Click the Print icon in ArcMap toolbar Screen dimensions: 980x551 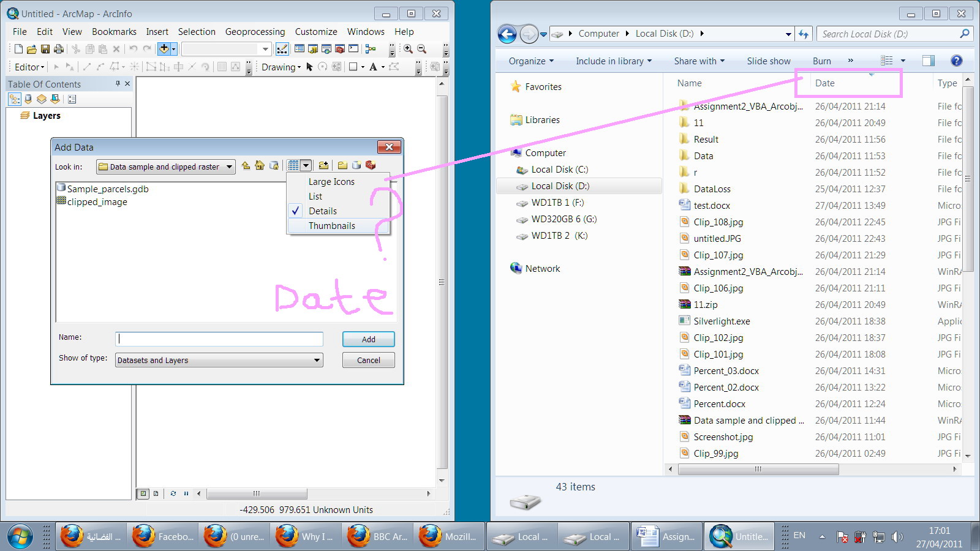(59, 49)
